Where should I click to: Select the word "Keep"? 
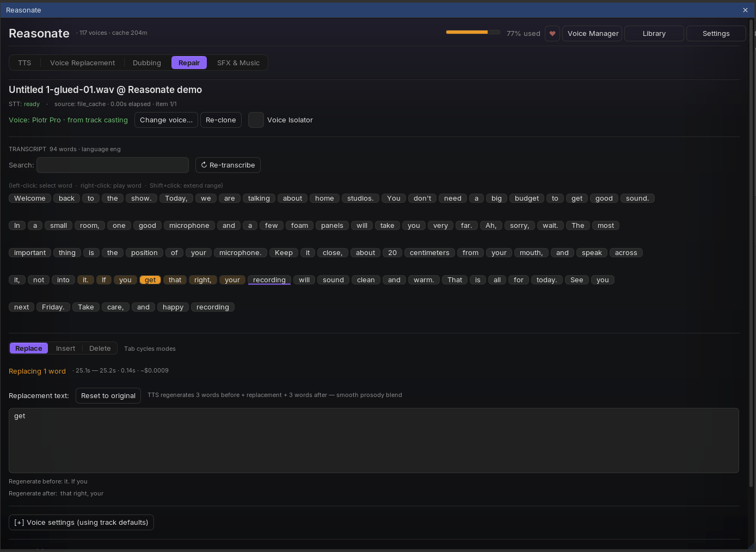(x=284, y=253)
